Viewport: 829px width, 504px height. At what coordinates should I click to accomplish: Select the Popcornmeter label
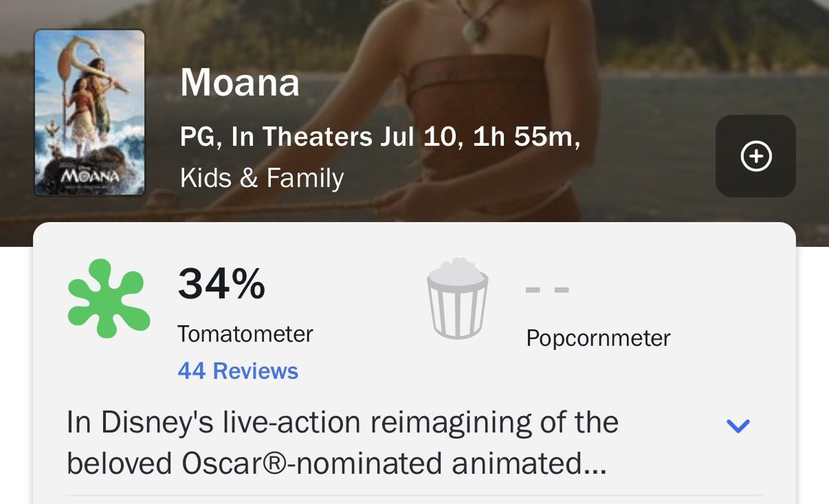599,338
